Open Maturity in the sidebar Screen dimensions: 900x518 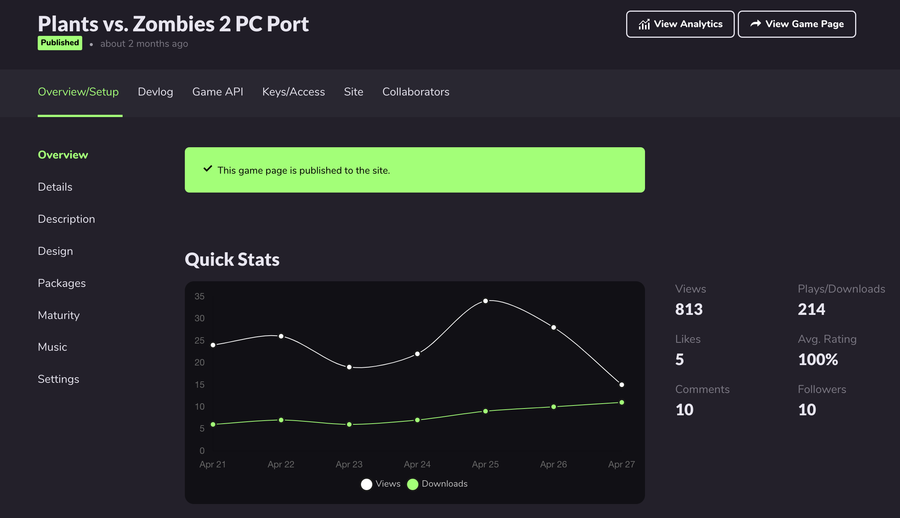tap(59, 315)
